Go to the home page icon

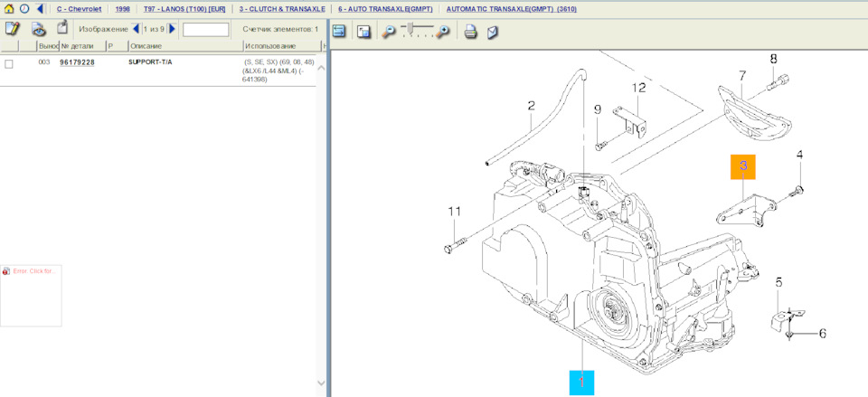9,9
